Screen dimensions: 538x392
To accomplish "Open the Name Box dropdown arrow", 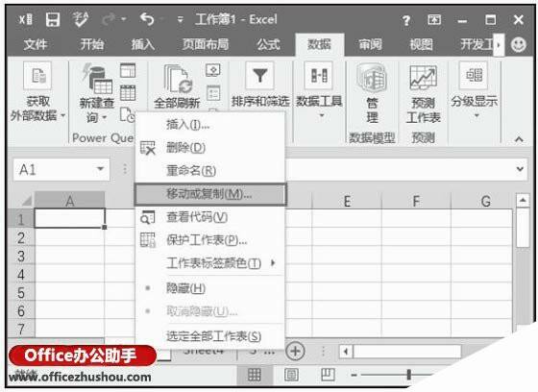I will (x=100, y=169).
